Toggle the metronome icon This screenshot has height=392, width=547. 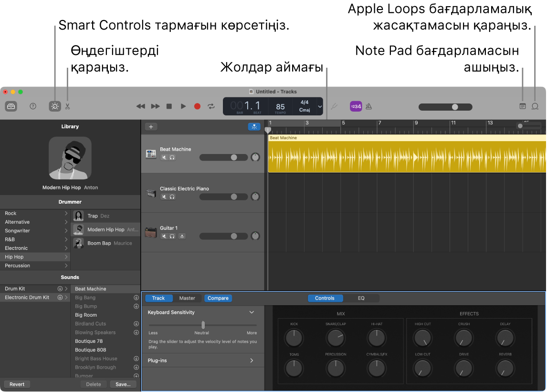click(369, 106)
